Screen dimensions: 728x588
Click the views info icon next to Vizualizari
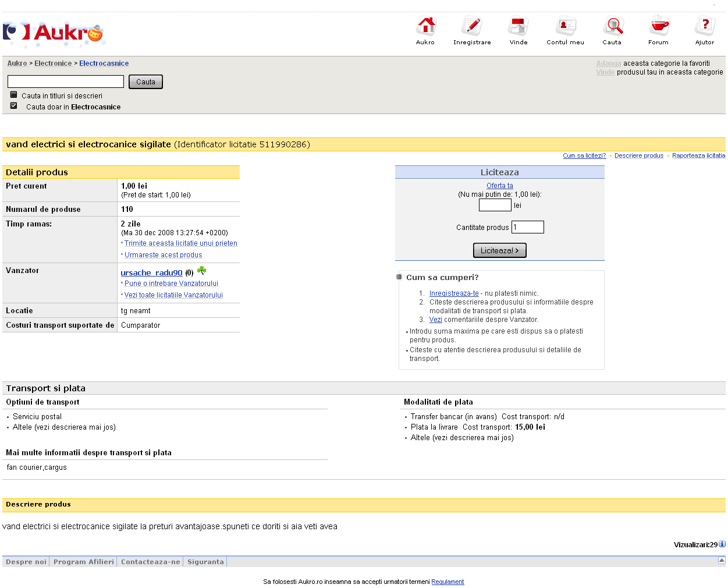click(x=722, y=544)
